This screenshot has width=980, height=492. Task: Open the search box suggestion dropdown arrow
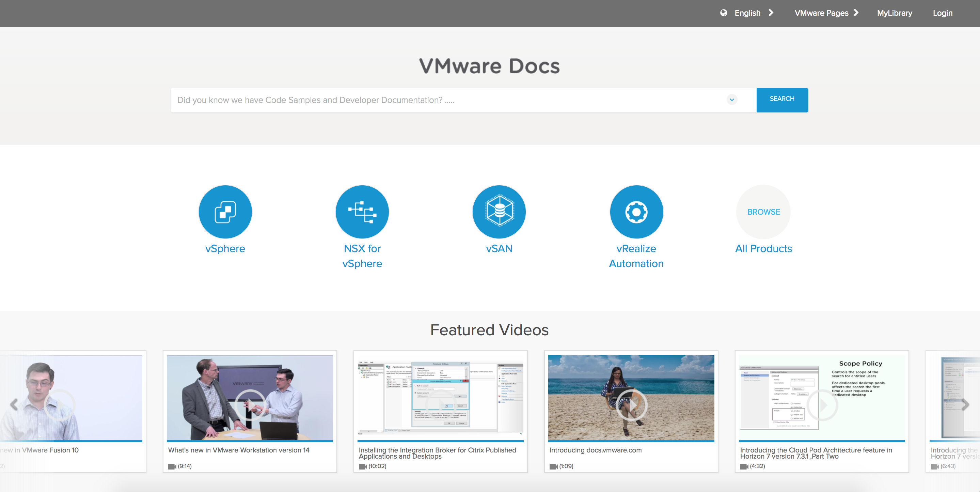[732, 100]
